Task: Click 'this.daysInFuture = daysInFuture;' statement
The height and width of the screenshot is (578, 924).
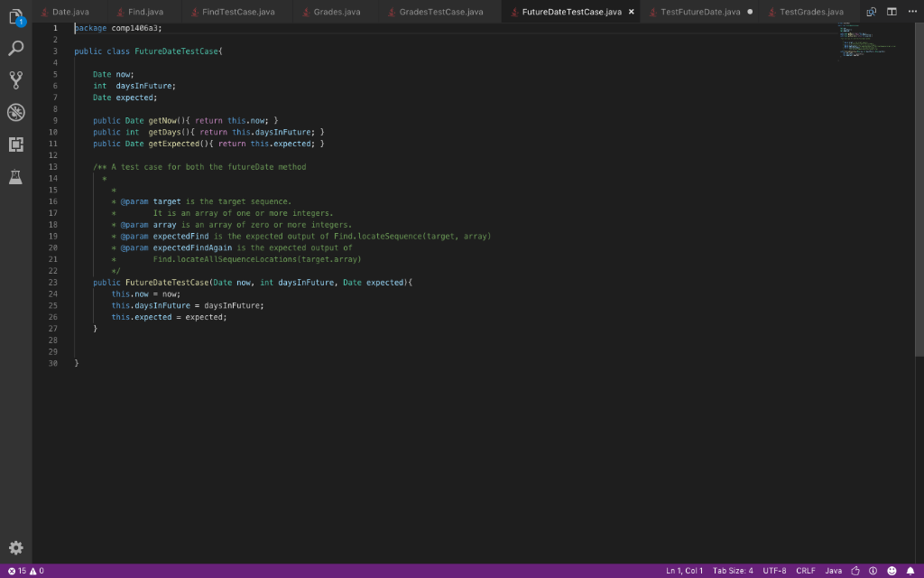Action: pyautogui.click(x=188, y=305)
